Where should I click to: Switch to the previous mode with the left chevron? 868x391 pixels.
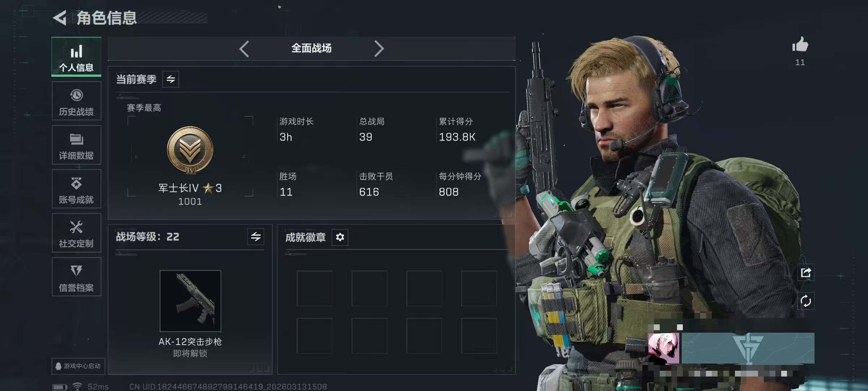[x=244, y=49]
